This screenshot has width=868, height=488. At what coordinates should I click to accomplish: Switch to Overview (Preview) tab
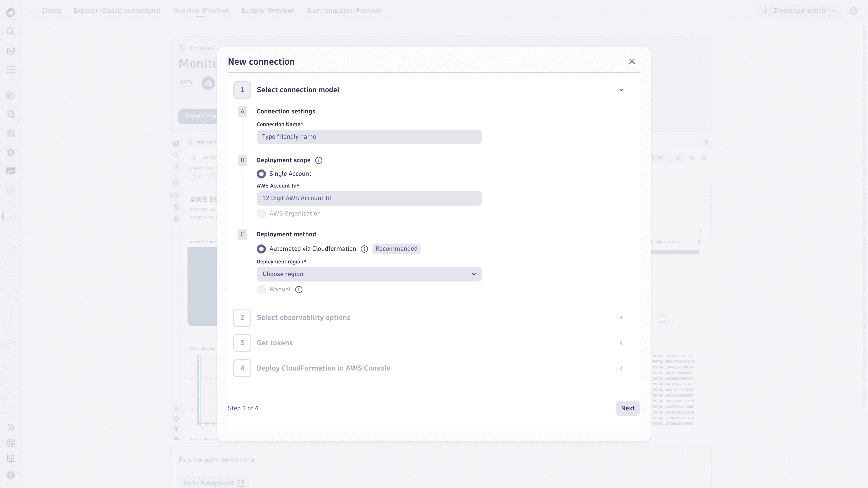coord(200,10)
